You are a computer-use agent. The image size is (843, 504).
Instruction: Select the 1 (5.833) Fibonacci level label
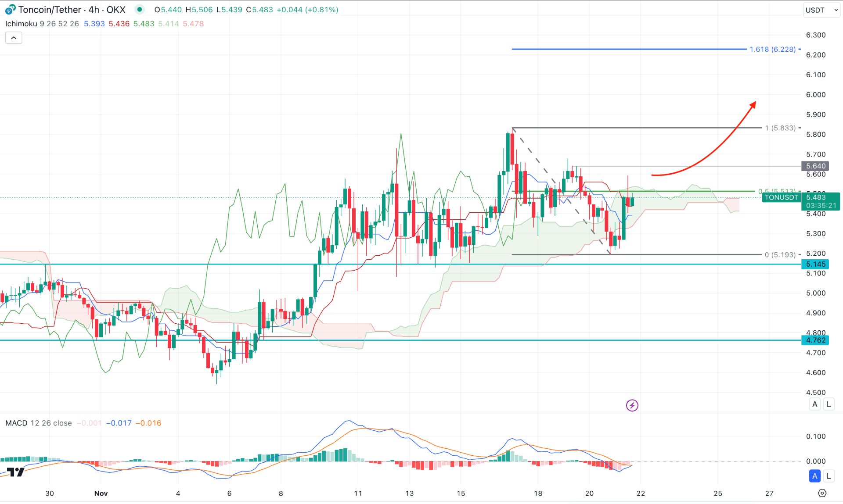click(780, 128)
